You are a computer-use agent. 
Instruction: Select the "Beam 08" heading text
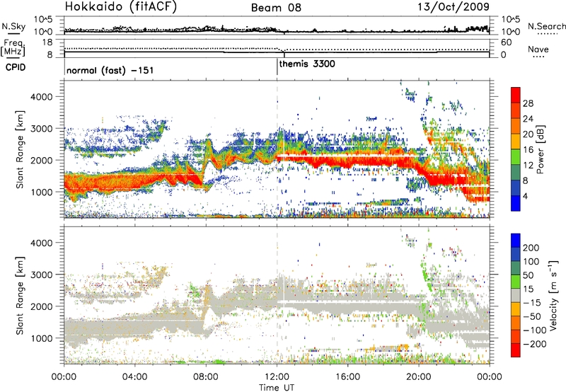point(276,8)
